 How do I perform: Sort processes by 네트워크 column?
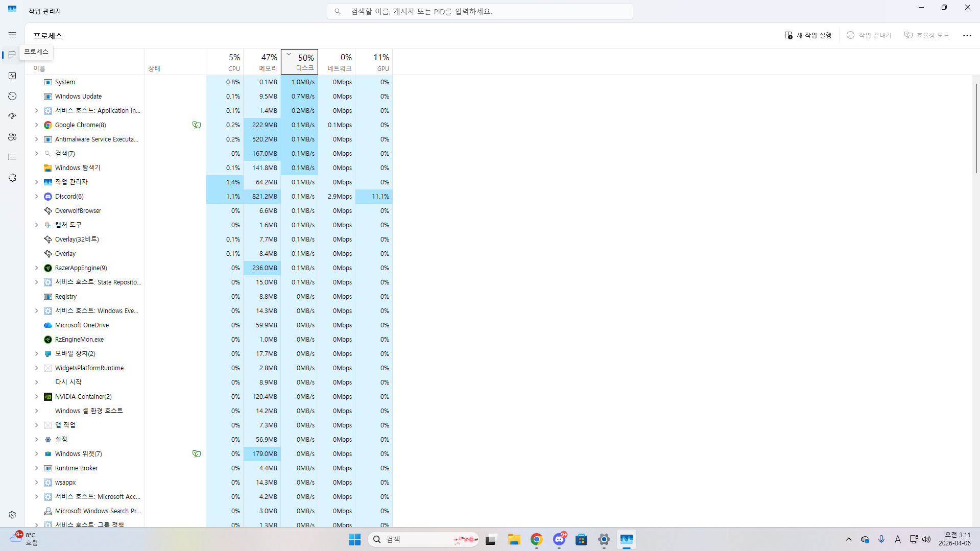tap(337, 62)
